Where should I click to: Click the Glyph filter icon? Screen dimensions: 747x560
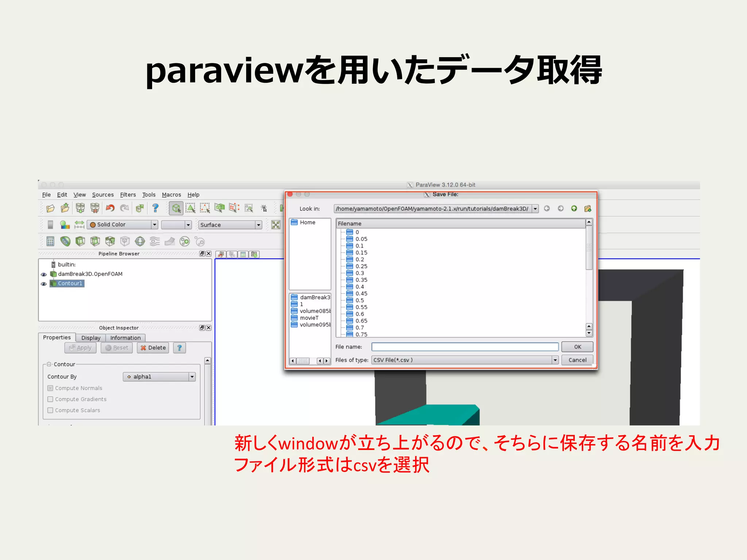140,241
